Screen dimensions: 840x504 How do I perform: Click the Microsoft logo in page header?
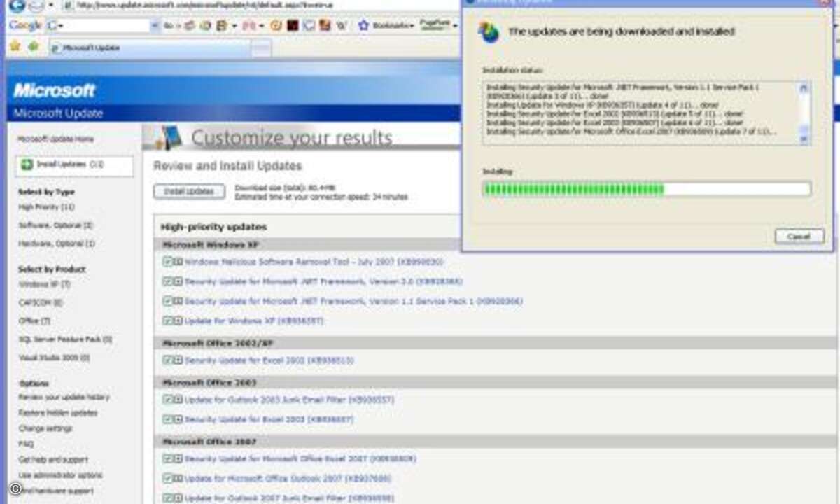tap(54, 90)
